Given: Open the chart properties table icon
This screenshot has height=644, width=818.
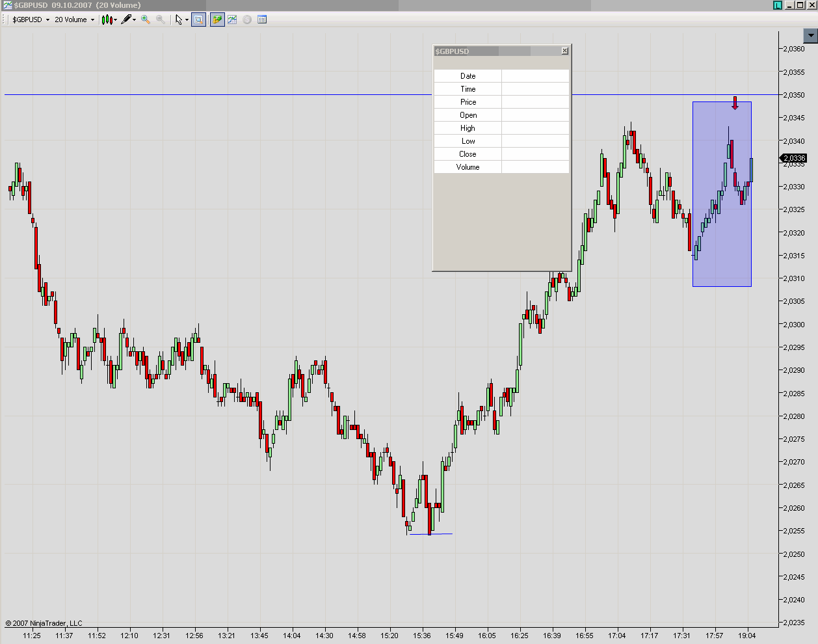Looking at the screenshot, I should (262, 20).
